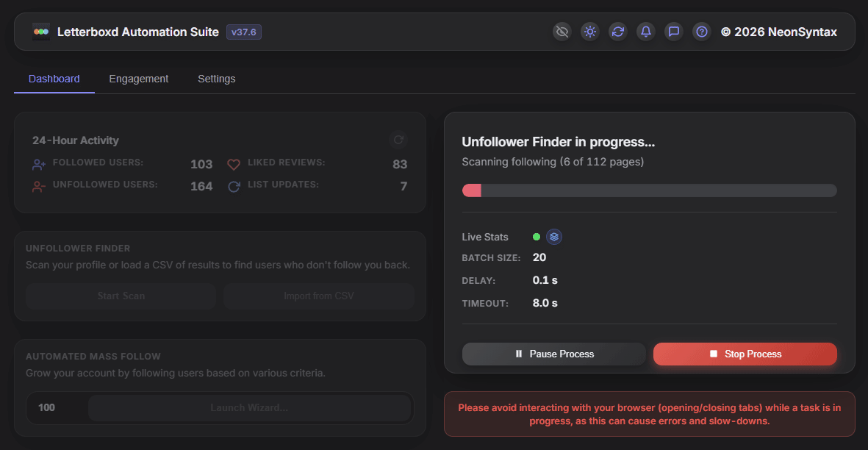Click the Start Scan button
Image resolution: width=868 pixels, height=450 pixels.
[x=121, y=296]
